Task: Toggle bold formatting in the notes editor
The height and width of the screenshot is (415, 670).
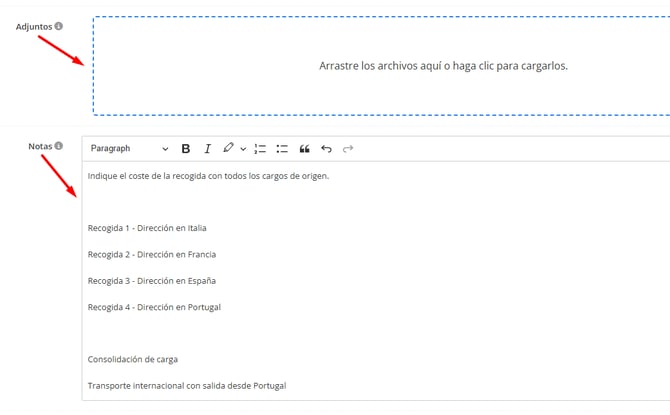Action: click(x=186, y=149)
